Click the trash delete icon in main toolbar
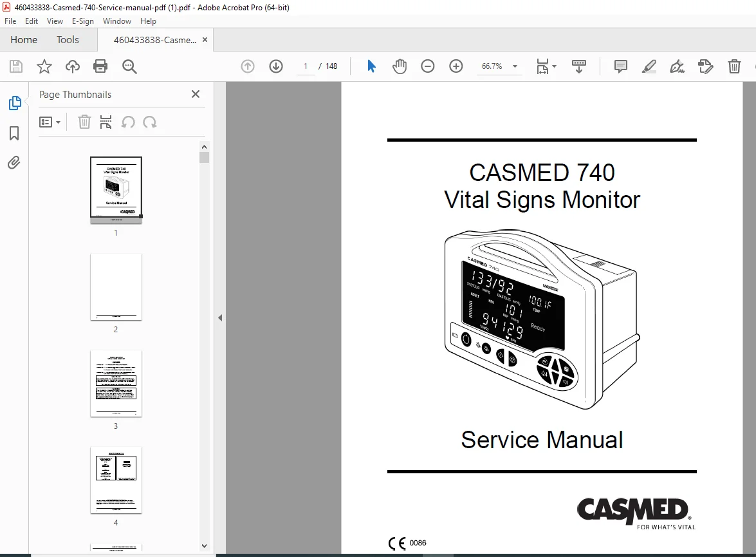Image resolution: width=756 pixels, height=557 pixels. point(734,66)
